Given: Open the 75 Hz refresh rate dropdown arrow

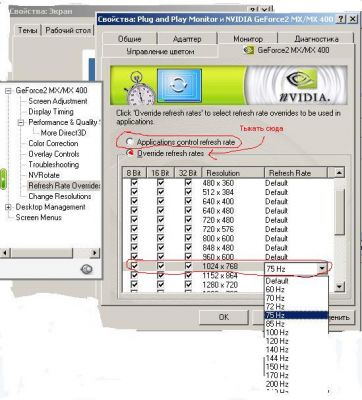Looking at the screenshot, I should [x=322, y=268].
